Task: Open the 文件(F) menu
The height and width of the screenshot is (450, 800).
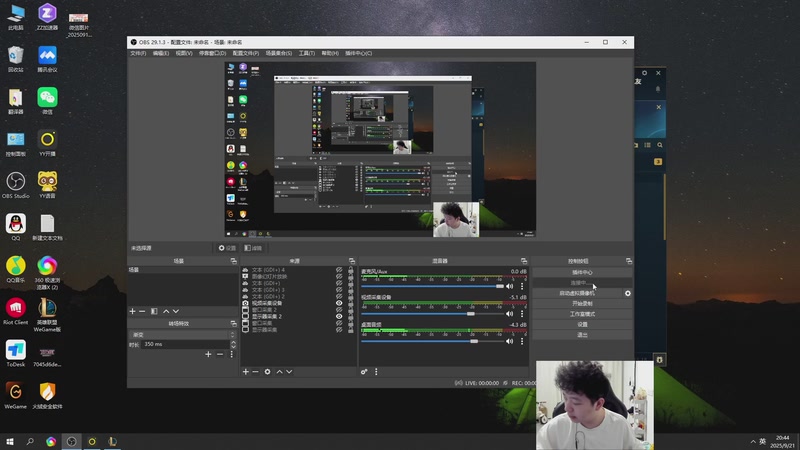Action: pyautogui.click(x=138, y=53)
